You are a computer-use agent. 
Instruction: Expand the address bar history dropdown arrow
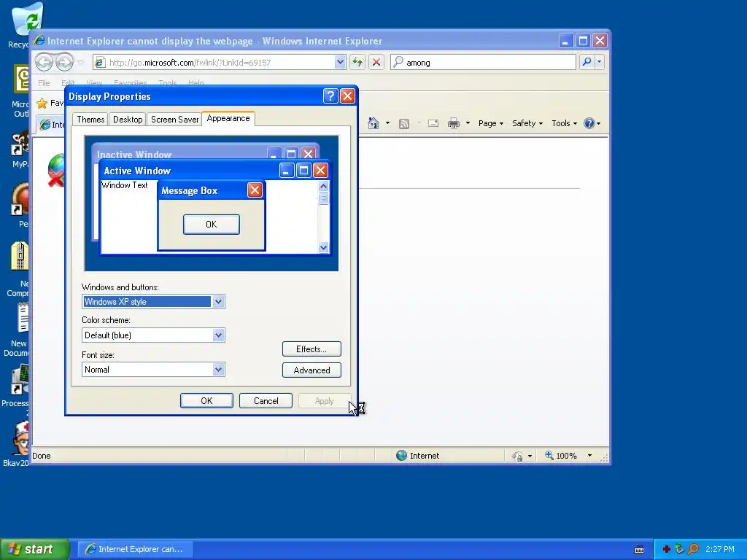[340, 62]
